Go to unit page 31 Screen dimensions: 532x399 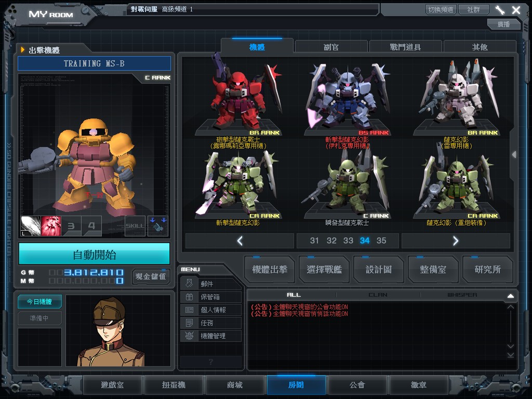[314, 241]
